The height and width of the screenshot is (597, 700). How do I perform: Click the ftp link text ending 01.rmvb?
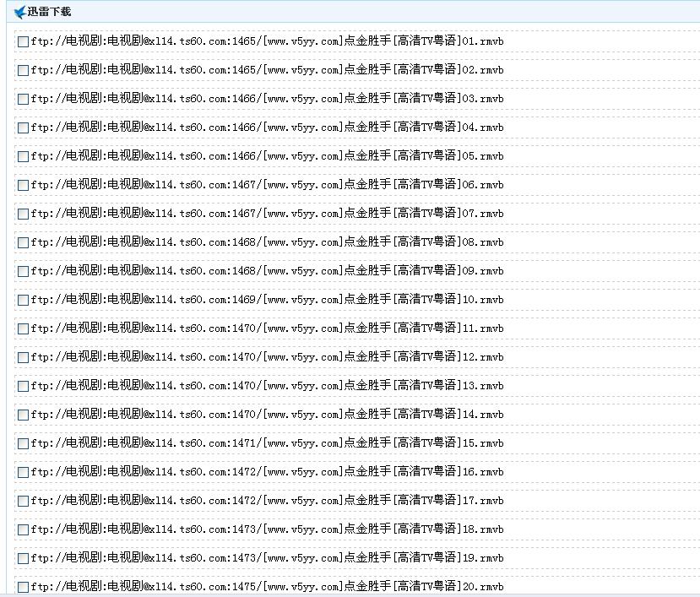(x=268, y=41)
